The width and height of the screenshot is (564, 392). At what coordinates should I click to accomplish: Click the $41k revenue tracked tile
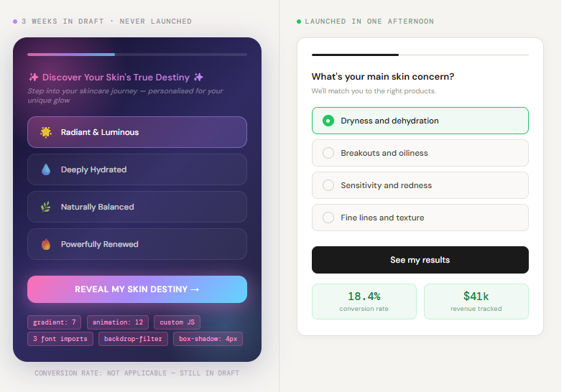click(x=476, y=301)
